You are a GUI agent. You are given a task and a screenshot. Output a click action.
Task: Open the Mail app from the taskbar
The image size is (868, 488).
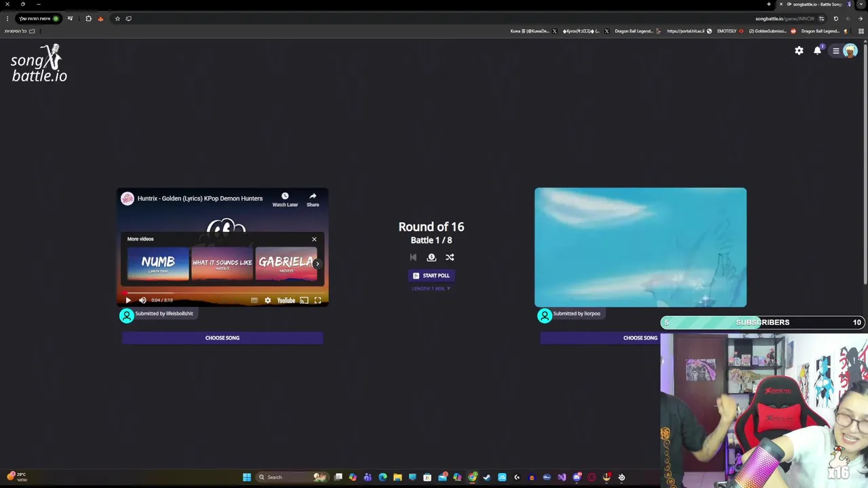point(442,477)
